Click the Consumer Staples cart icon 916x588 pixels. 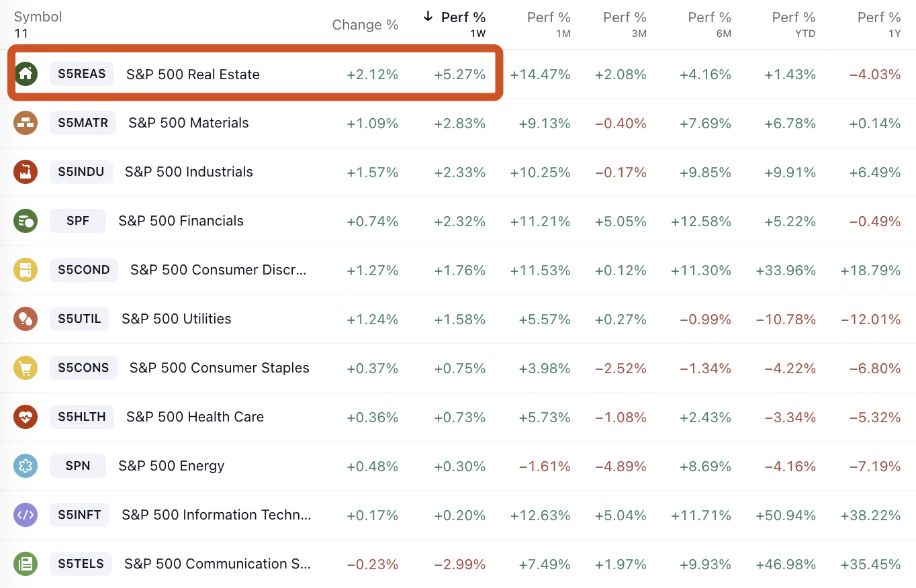(x=26, y=368)
